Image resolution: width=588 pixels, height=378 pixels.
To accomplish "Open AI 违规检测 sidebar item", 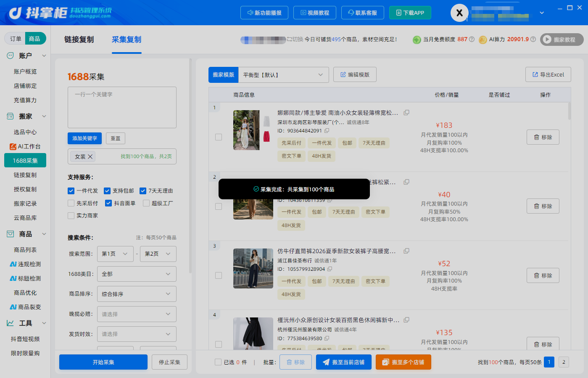I will coord(25,264).
